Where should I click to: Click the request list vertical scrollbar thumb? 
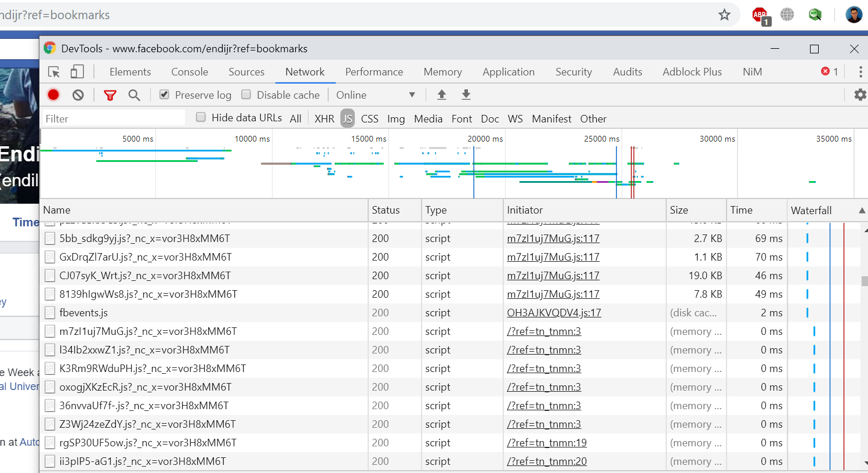pos(865,281)
